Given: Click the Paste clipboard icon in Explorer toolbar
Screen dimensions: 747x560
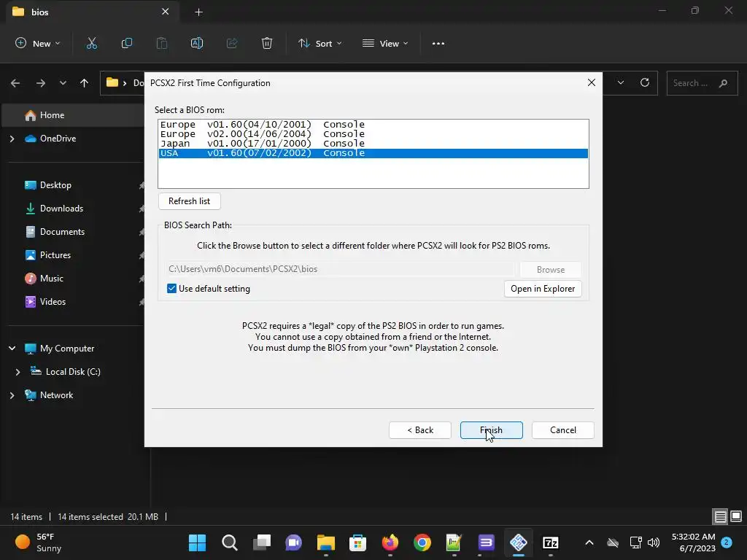Looking at the screenshot, I should click(162, 43).
